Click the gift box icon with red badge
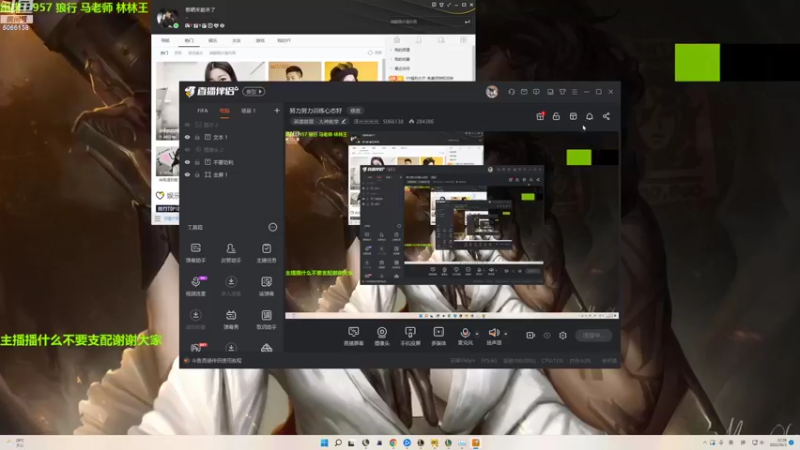The width and height of the screenshot is (800, 450). (x=540, y=116)
